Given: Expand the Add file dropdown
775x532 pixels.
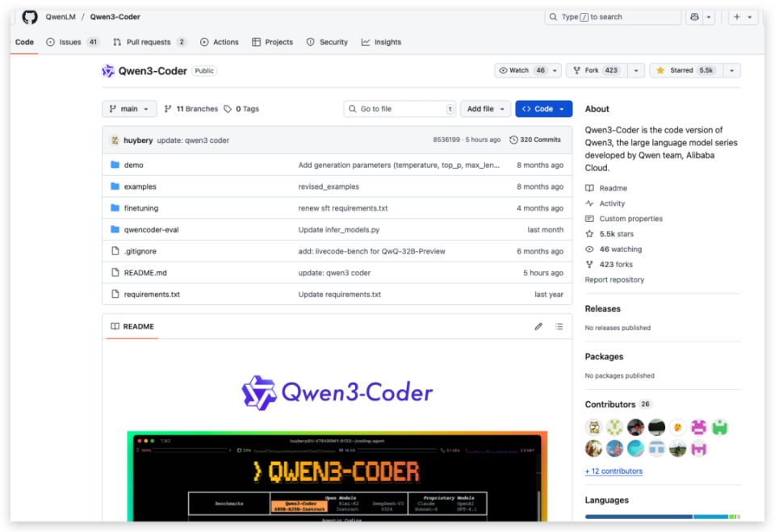Looking at the screenshot, I should pyautogui.click(x=485, y=108).
